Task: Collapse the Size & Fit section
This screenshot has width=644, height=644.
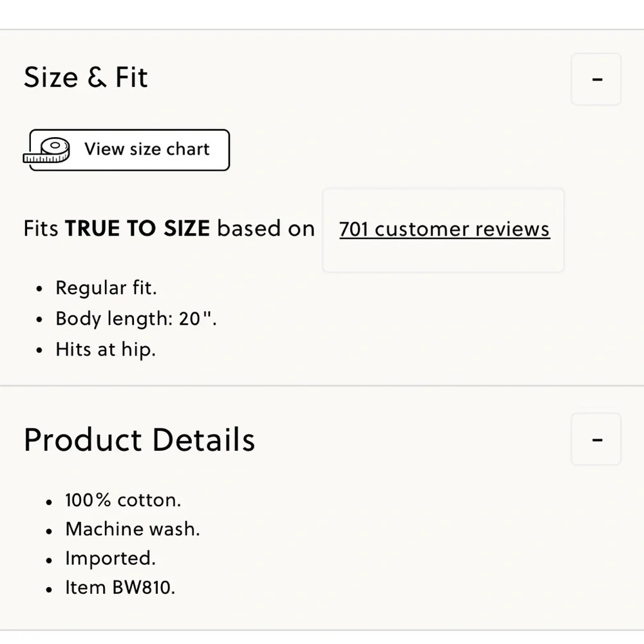Action: coord(596,79)
